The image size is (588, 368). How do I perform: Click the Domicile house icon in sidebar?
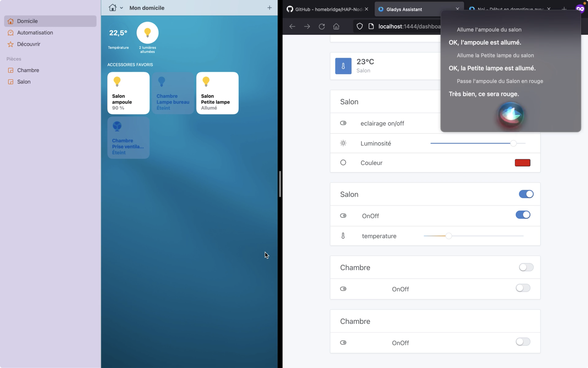pyautogui.click(x=10, y=21)
